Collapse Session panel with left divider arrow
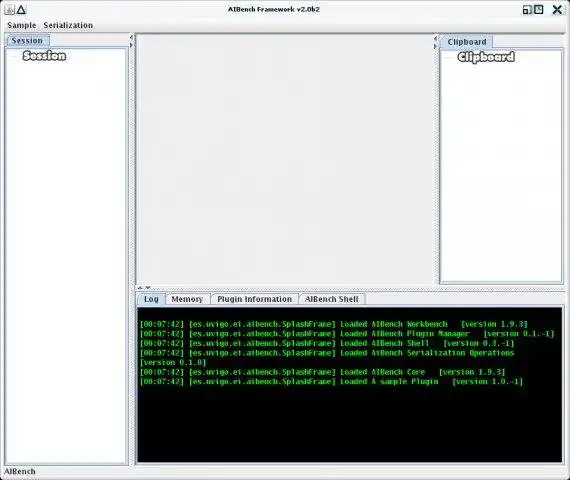The height and width of the screenshot is (480, 570). (131, 37)
